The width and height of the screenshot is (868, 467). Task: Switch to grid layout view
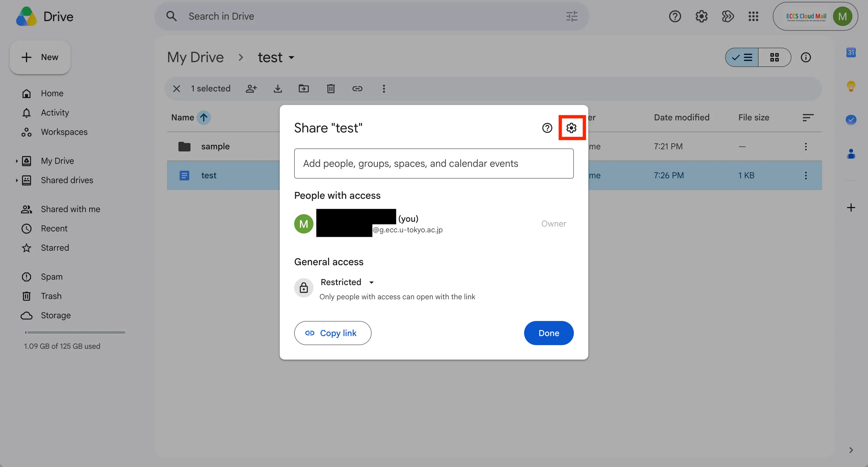click(x=774, y=57)
